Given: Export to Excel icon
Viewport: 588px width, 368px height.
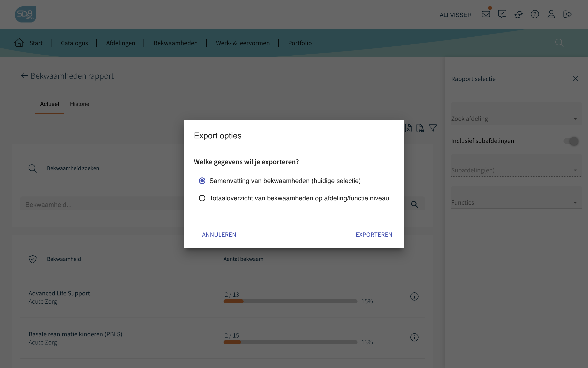Looking at the screenshot, I should (408, 128).
